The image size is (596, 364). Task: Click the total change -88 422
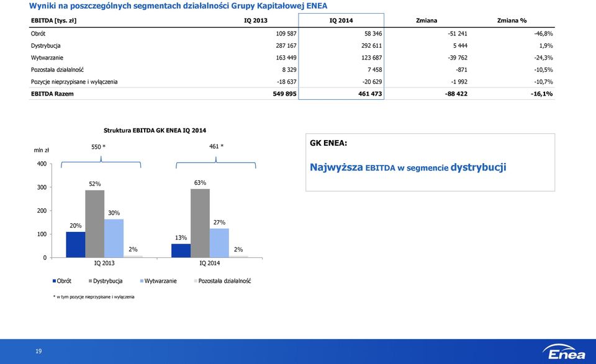click(x=456, y=94)
